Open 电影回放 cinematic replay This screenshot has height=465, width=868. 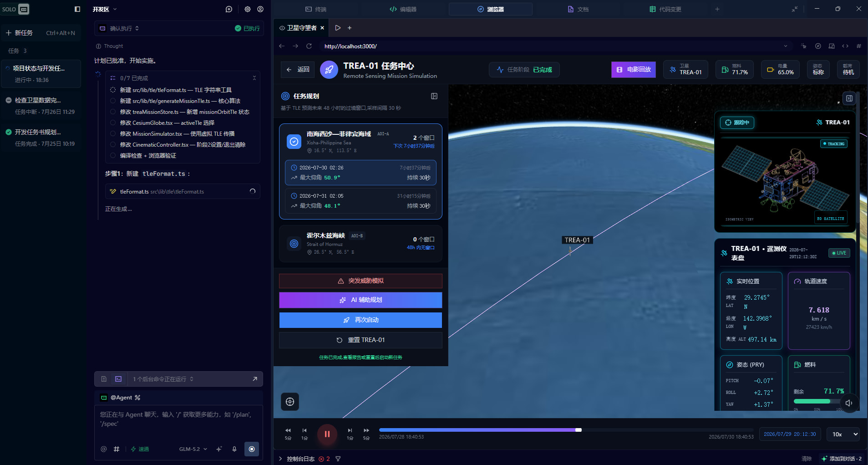[634, 69]
